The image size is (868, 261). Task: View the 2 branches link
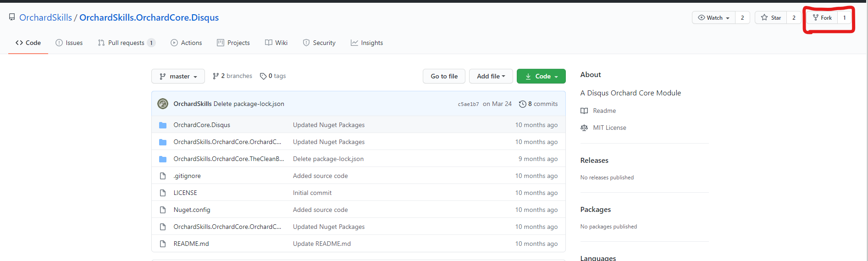click(x=232, y=76)
